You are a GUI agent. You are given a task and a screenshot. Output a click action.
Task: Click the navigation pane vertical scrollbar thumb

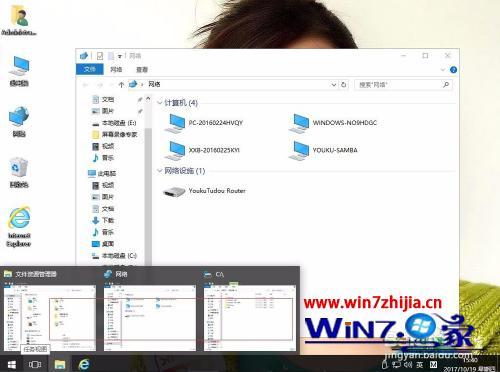[x=148, y=197]
